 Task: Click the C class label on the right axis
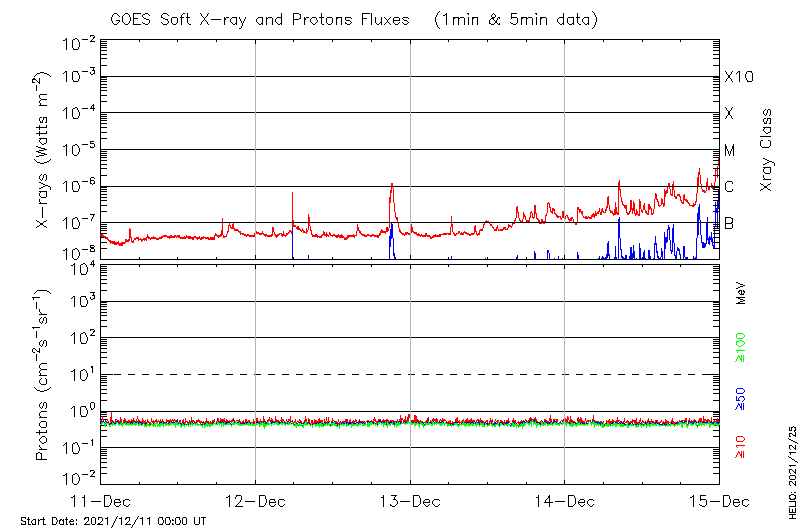[729, 187]
